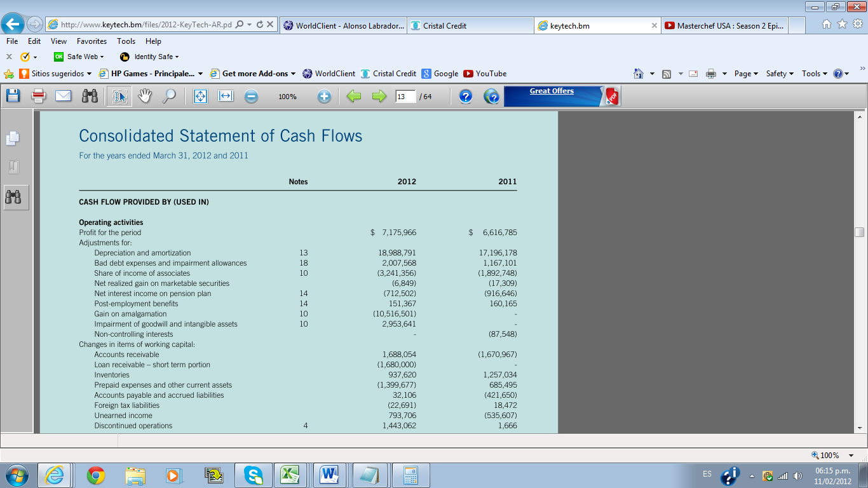
Task: Click the fit width view icon
Action: [226, 97]
